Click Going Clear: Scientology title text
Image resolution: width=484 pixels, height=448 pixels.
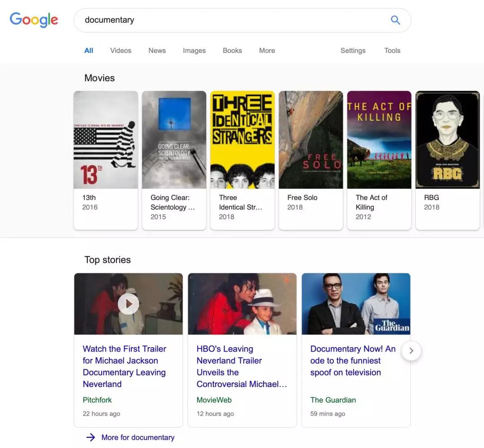click(x=173, y=202)
